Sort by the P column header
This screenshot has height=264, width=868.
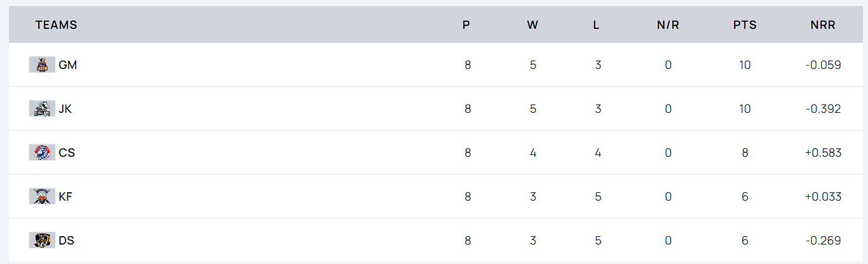point(466,25)
